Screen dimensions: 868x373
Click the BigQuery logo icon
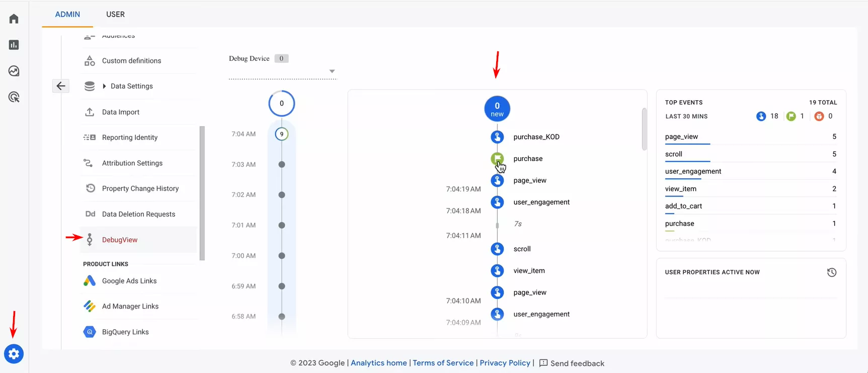[x=90, y=332]
